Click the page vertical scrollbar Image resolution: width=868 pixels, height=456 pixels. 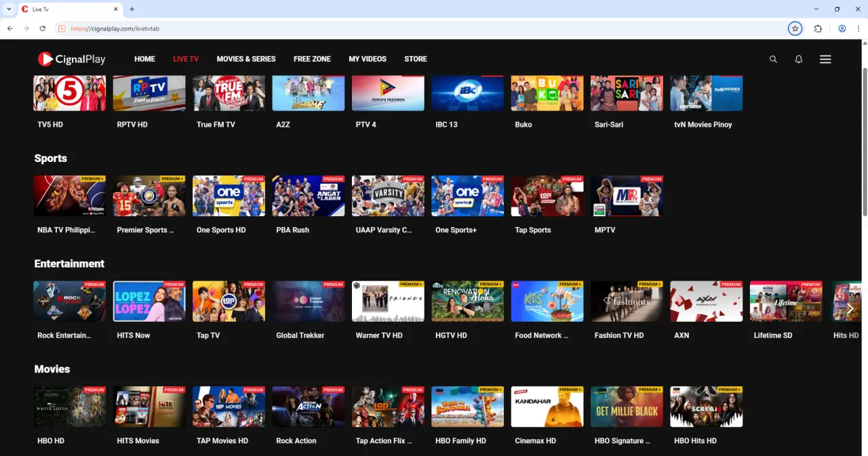(x=864, y=142)
